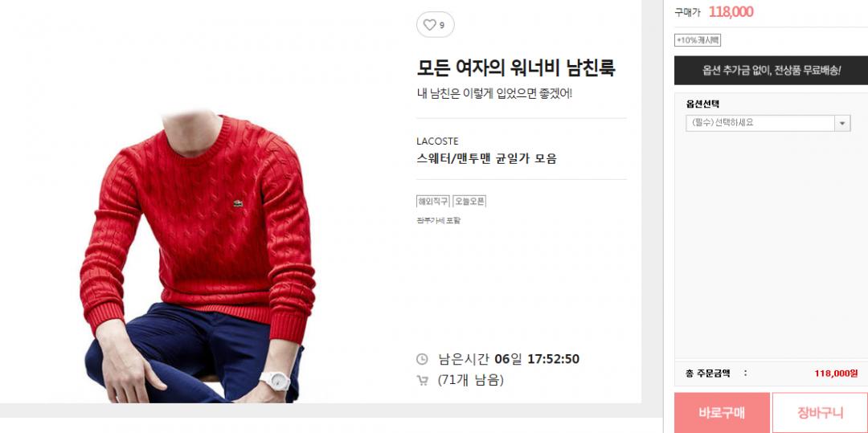
Task: Open the LACOSTE brand link
Action: [x=437, y=141]
